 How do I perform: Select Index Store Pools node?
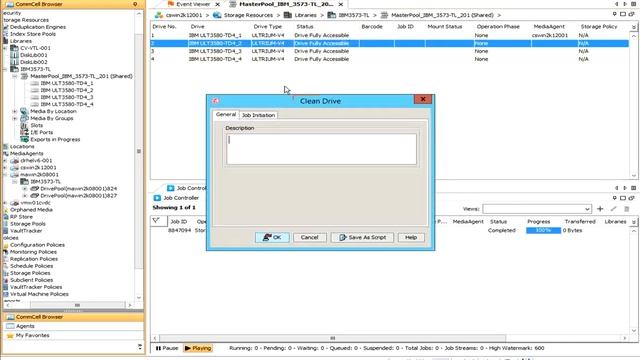point(33,34)
